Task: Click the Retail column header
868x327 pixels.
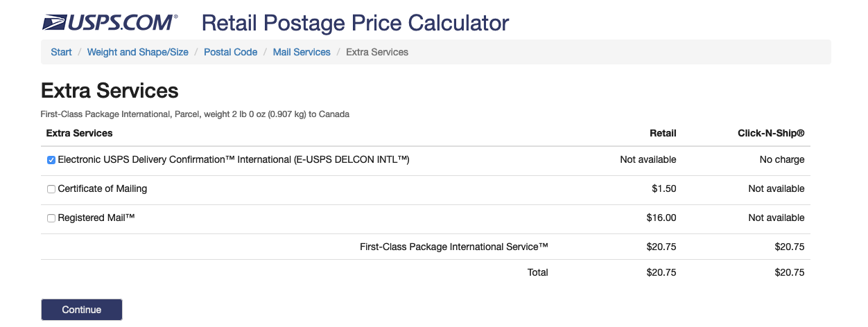Action: 662,133
